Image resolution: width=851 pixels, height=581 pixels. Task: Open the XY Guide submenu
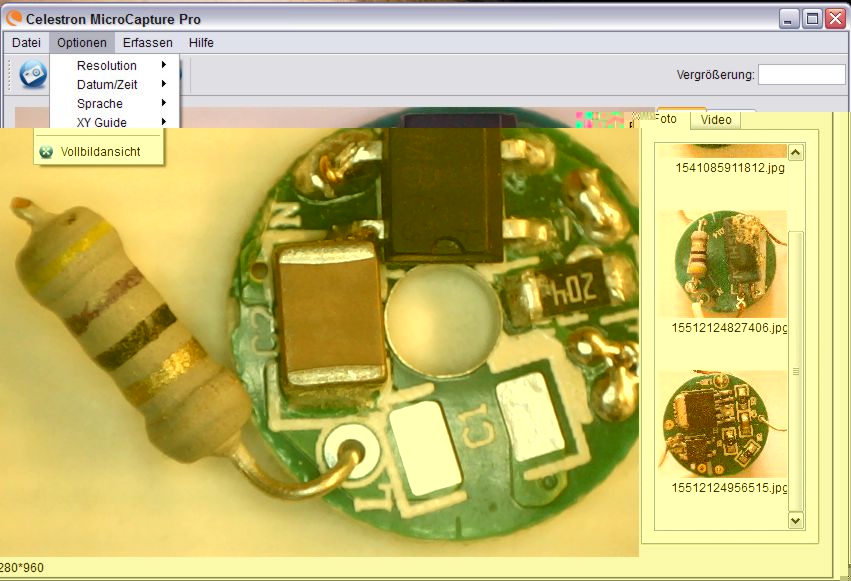tap(102, 122)
